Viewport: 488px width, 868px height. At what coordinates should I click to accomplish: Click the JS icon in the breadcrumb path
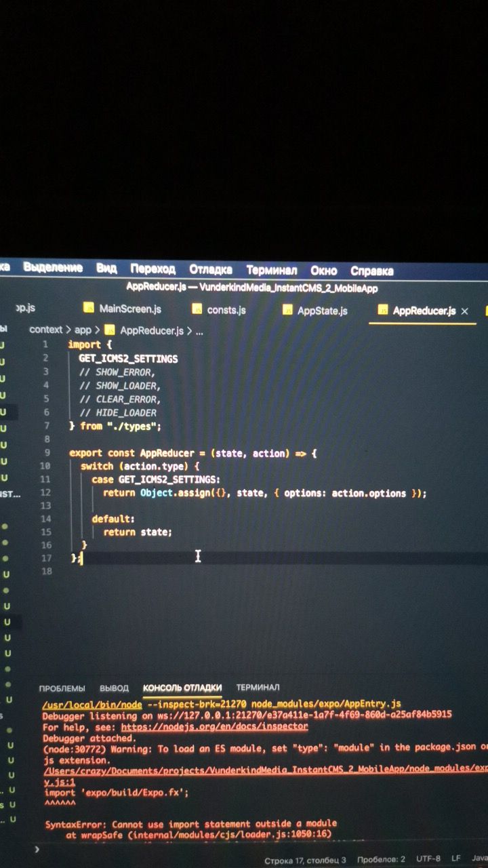110,330
